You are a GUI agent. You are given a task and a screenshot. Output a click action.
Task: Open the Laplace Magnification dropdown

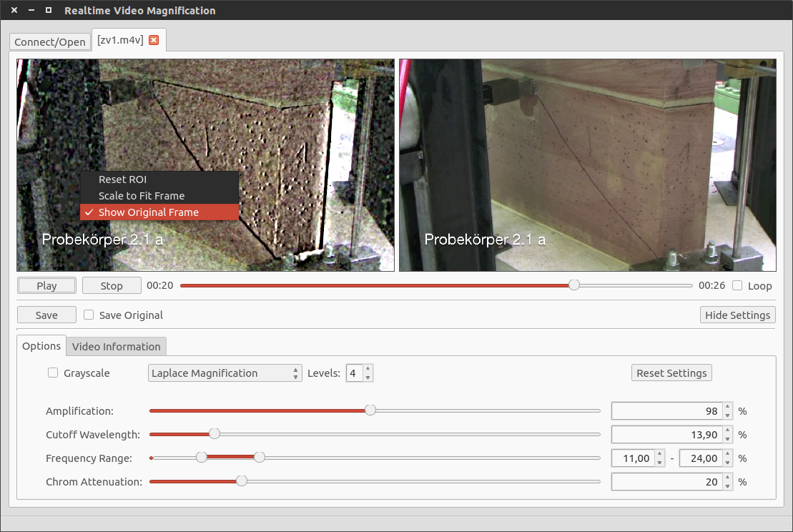click(x=225, y=373)
